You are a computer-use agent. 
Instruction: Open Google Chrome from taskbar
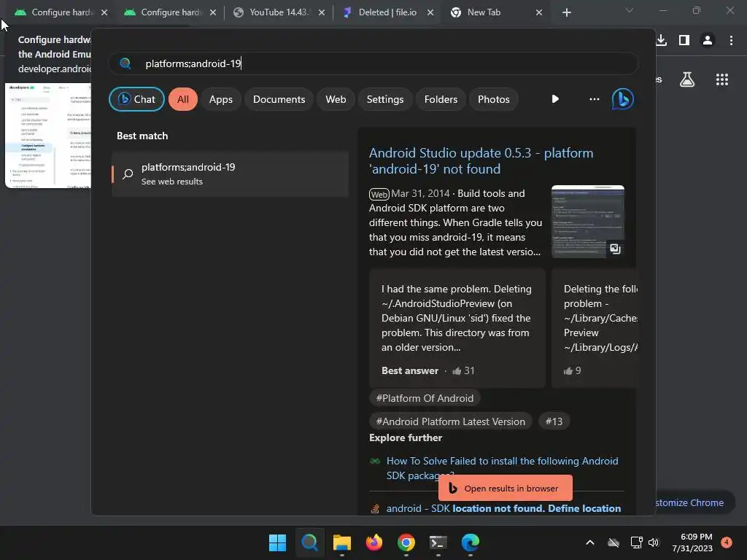click(x=406, y=542)
